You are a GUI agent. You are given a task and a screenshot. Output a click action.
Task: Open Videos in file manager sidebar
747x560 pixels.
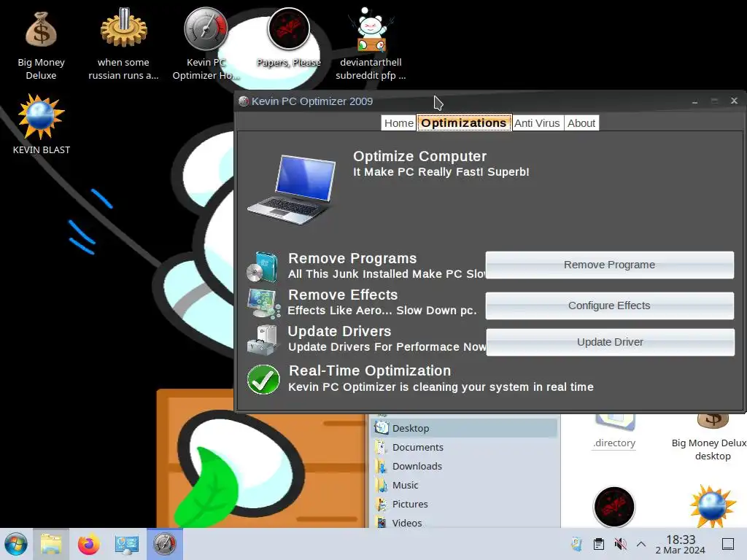coord(464,522)
